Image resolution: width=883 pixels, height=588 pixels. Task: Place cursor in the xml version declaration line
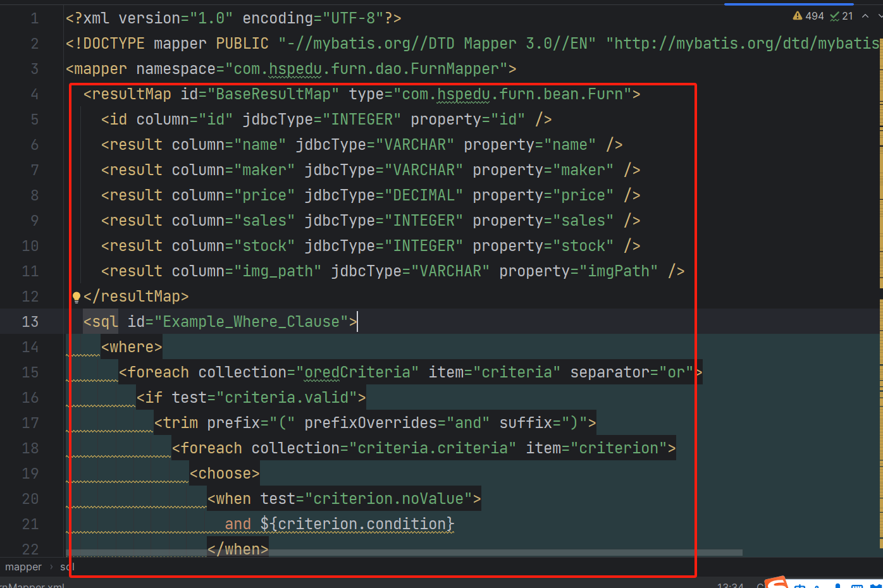tap(233, 18)
